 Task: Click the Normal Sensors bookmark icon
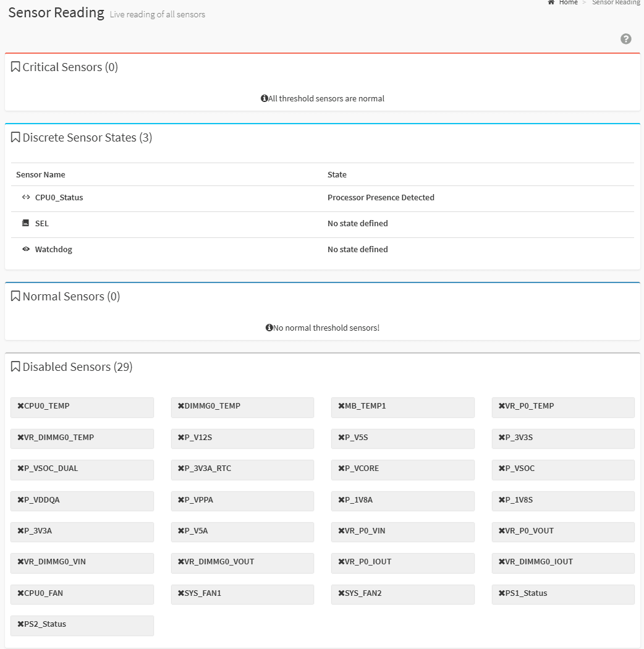15,296
